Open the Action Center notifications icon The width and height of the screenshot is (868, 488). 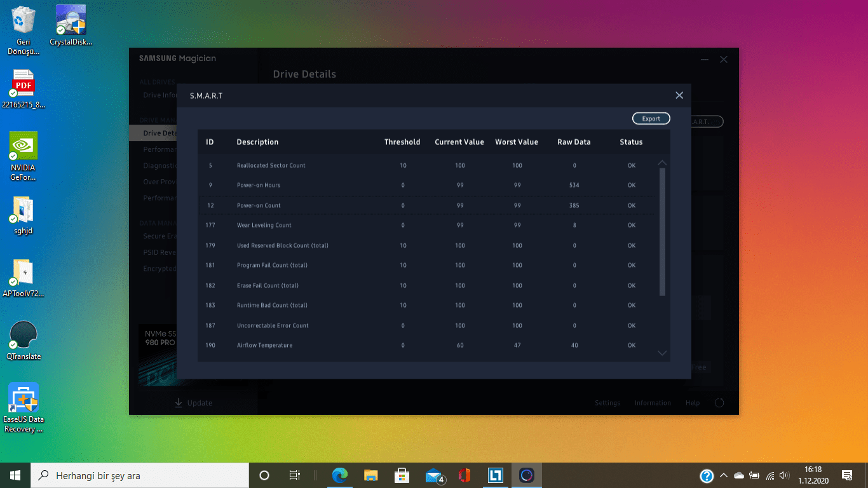pos(847,475)
